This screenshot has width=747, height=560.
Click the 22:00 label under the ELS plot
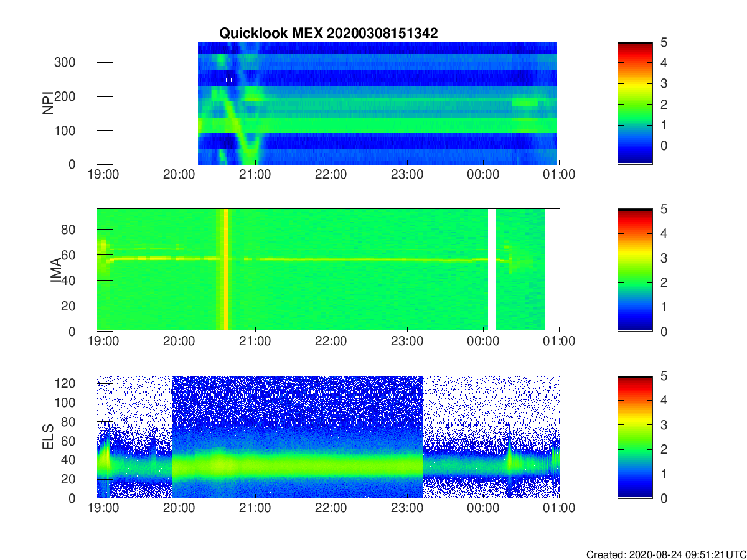point(331,508)
